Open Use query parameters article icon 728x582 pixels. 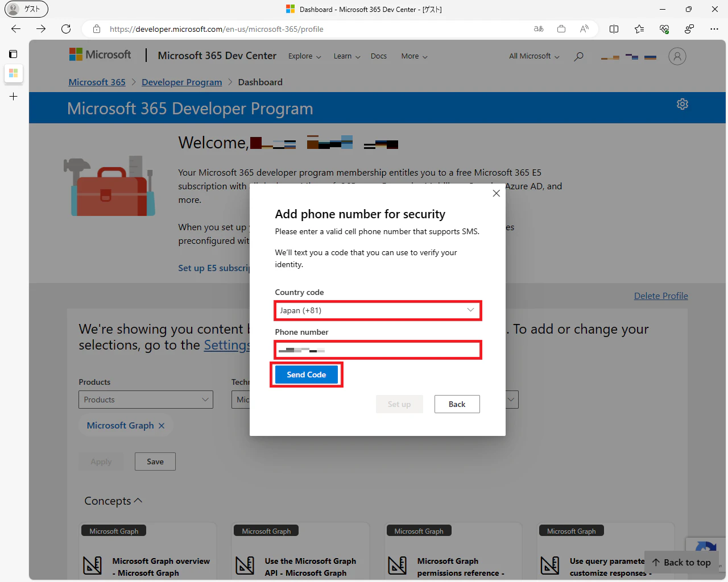[x=550, y=565]
